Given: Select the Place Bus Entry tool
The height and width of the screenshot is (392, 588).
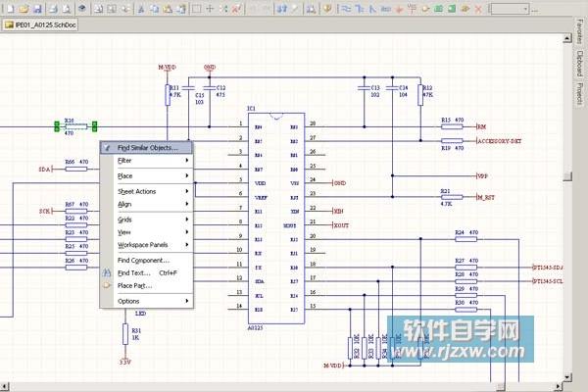Looking at the screenshot, I should coord(372,8).
